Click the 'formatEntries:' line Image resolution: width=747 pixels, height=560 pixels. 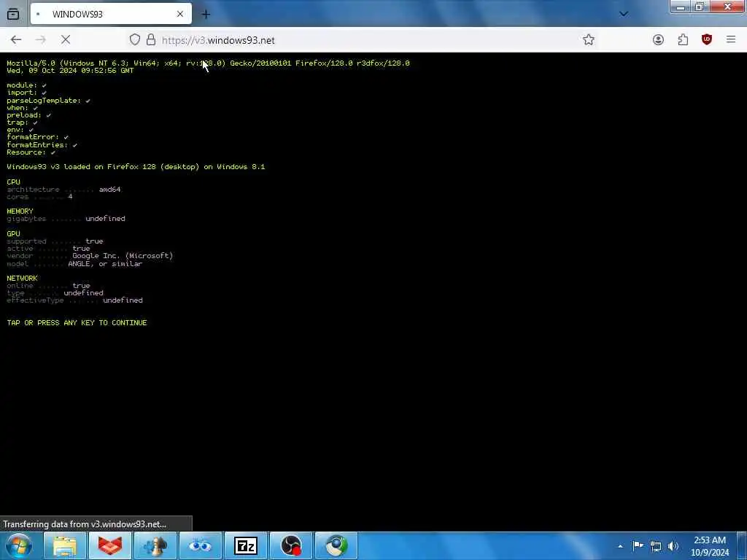click(x=42, y=145)
